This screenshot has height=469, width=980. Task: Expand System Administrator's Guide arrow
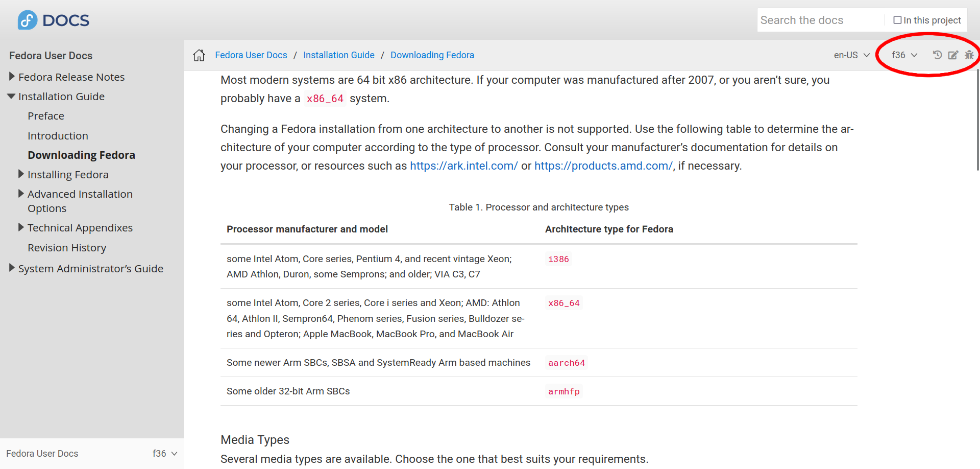click(12, 268)
